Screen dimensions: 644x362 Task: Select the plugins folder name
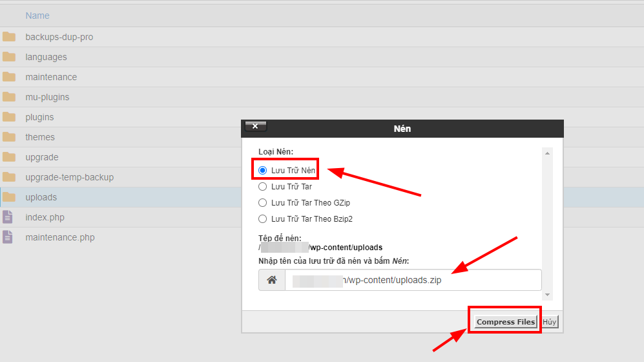coord(39,117)
